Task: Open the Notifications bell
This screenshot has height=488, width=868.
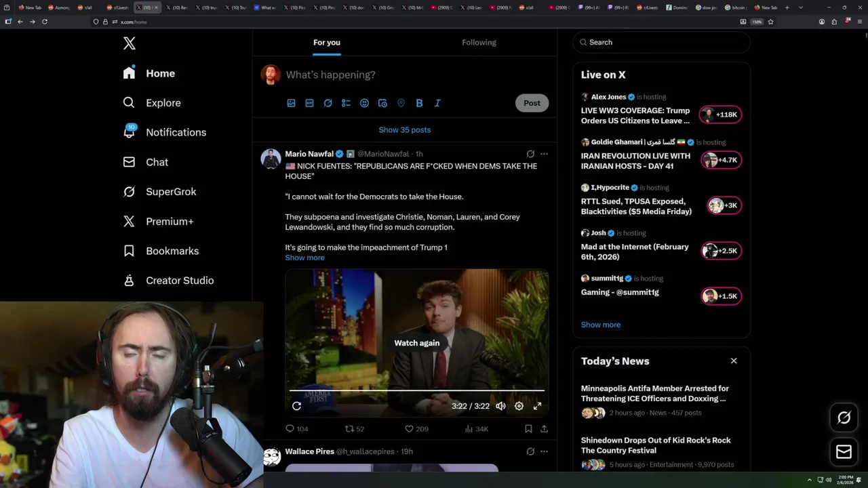Action: [x=164, y=132]
